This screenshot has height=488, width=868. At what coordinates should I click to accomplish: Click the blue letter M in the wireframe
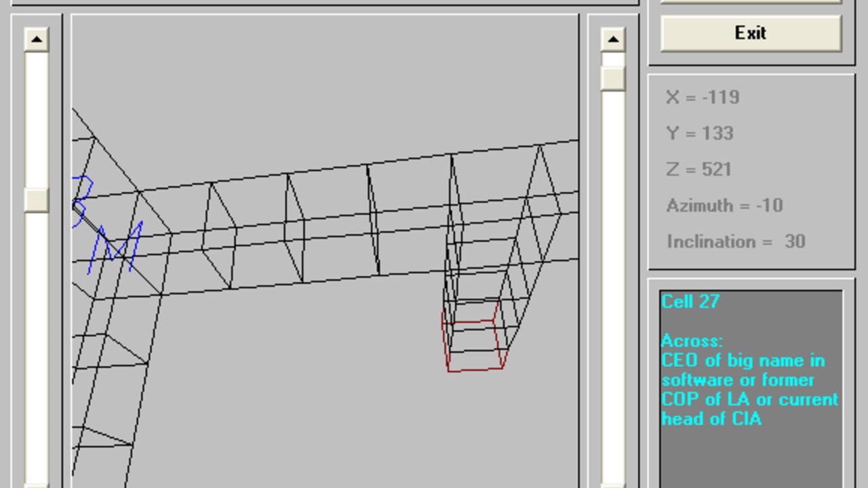[x=115, y=247]
